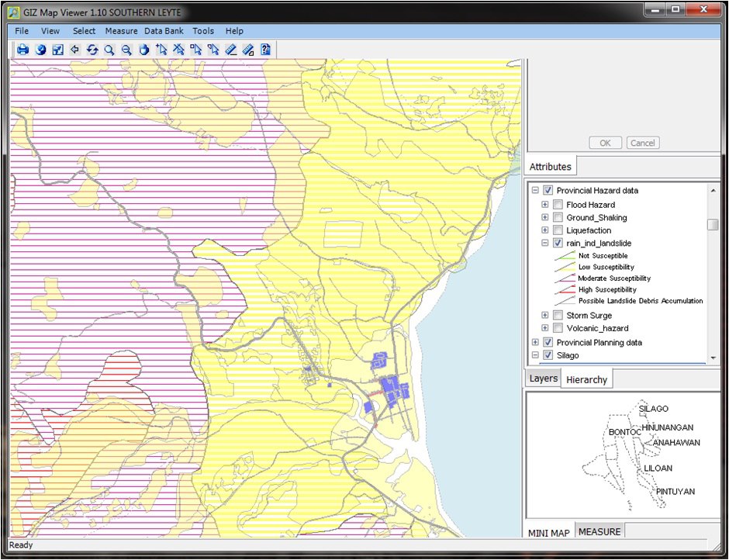Click the layer tree scroll up arrow

tap(713, 190)
